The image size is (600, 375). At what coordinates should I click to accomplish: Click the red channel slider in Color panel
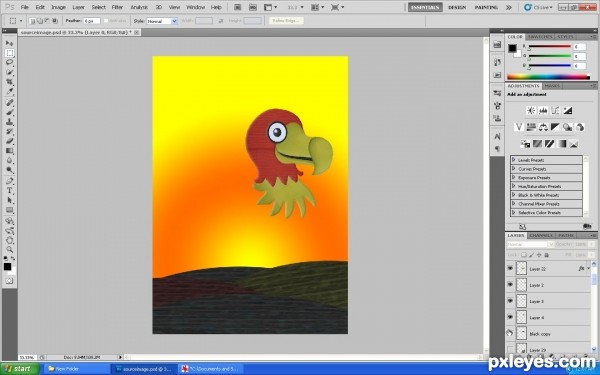(550, 47)
